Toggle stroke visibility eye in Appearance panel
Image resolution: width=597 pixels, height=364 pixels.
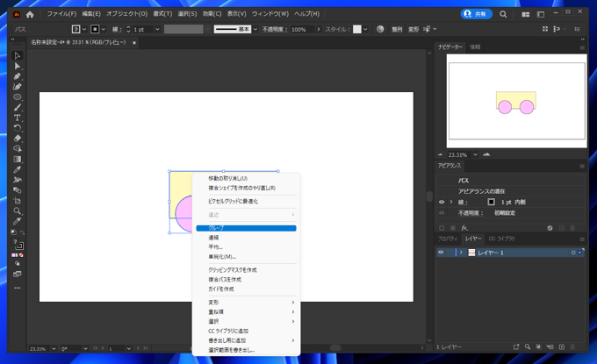coord(442,202)
